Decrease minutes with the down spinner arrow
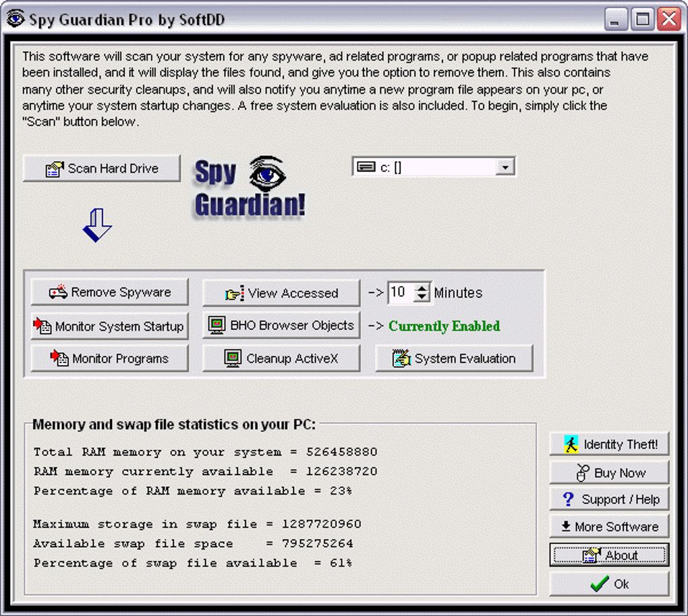Viewport: 688px width, 616px height. click(x=422, y=297)
